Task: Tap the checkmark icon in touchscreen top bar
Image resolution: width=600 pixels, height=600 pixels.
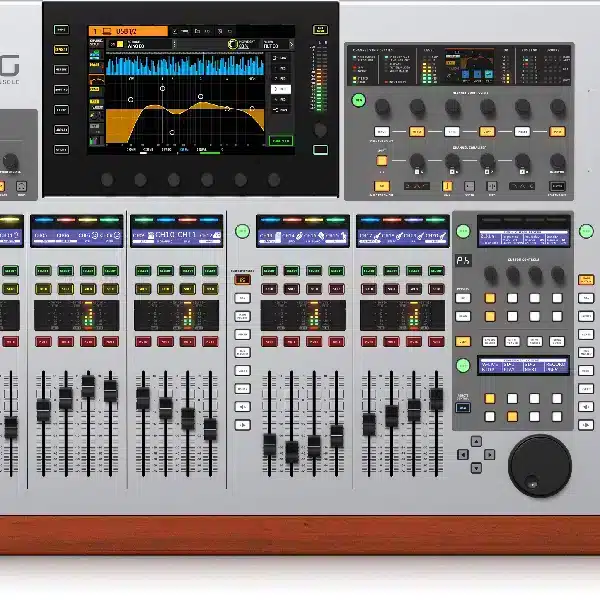Action: point(174,31)
